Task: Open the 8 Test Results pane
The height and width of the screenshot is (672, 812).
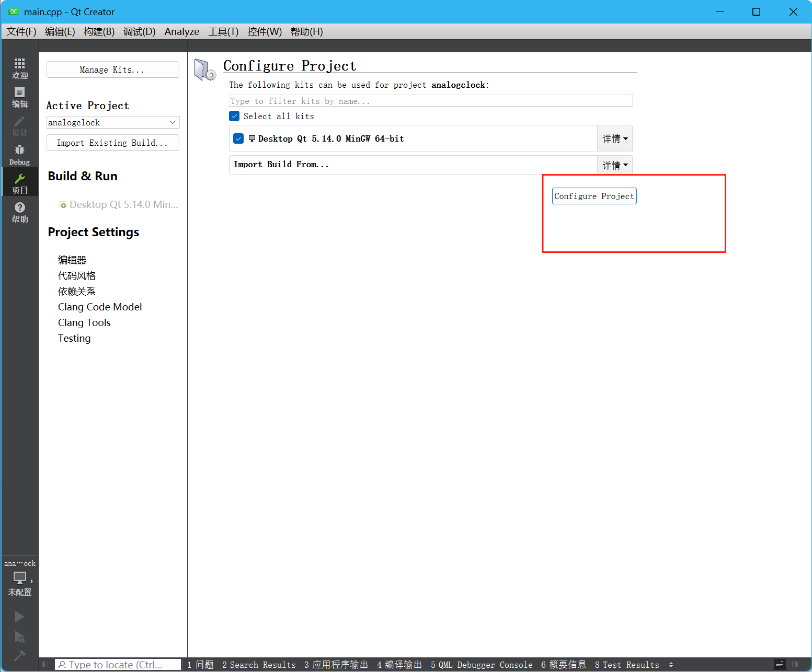Action: pyautogui.click(x=627, y=665)
